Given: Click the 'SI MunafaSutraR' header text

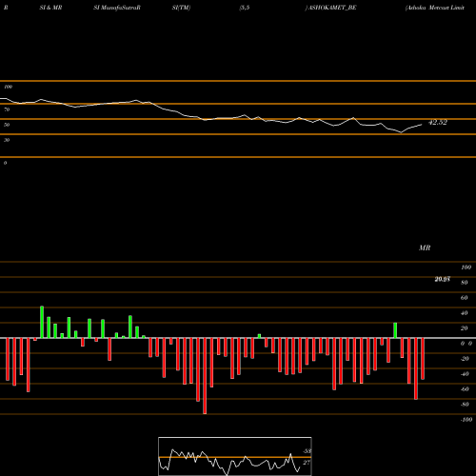Looking at the screenshot, I should (117, 8).
